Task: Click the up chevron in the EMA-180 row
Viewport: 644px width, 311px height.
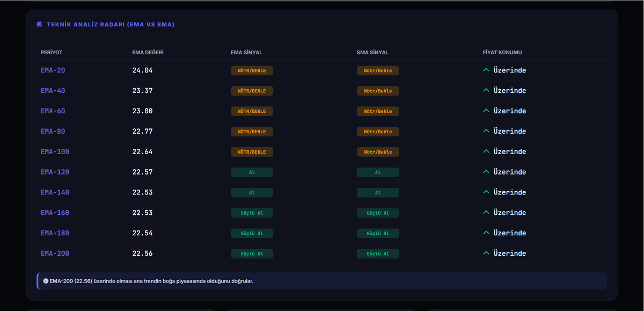Action: click(486, 233)
